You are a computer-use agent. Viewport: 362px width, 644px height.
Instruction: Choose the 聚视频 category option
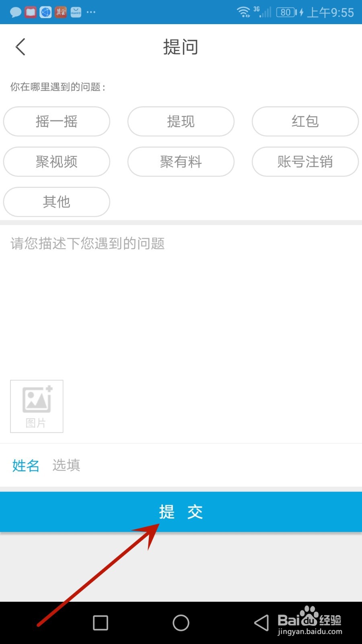(x=57, y=161)
